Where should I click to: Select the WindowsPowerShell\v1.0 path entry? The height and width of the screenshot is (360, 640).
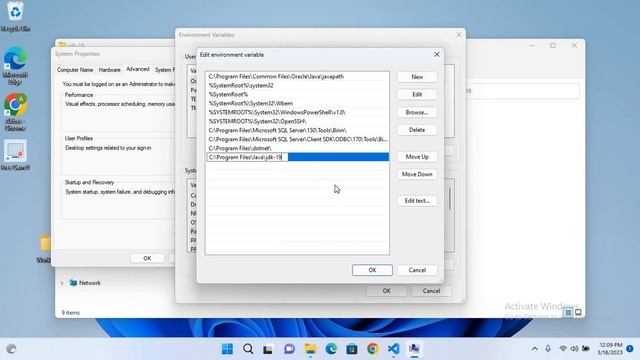click(297, 112)
